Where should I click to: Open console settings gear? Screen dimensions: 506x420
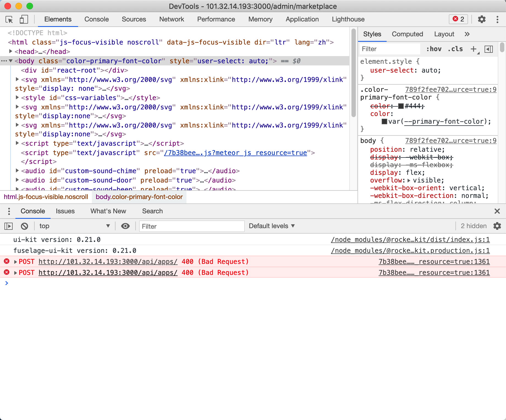[x=497, y=226]
